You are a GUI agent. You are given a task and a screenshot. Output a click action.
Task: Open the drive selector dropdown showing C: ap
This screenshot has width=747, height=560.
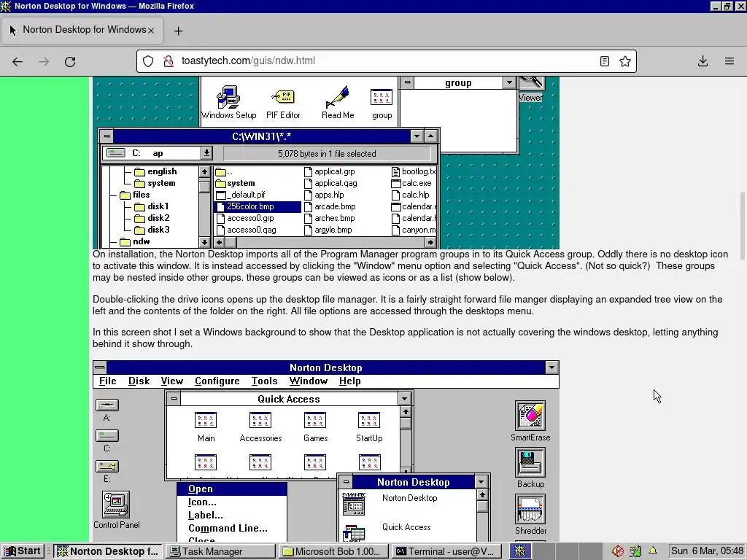click(206, 153)
